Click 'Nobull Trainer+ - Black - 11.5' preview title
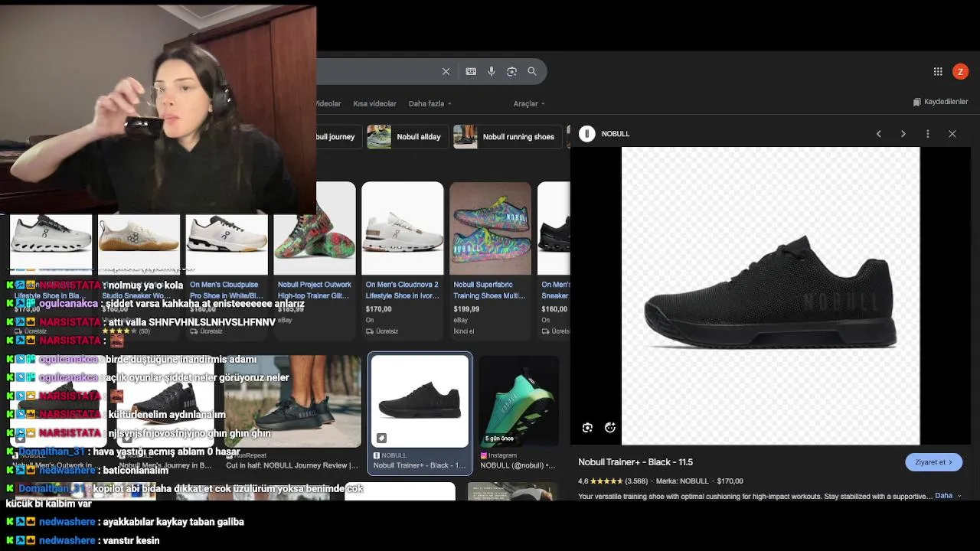980x551 pixels. [x=635, y=462]
